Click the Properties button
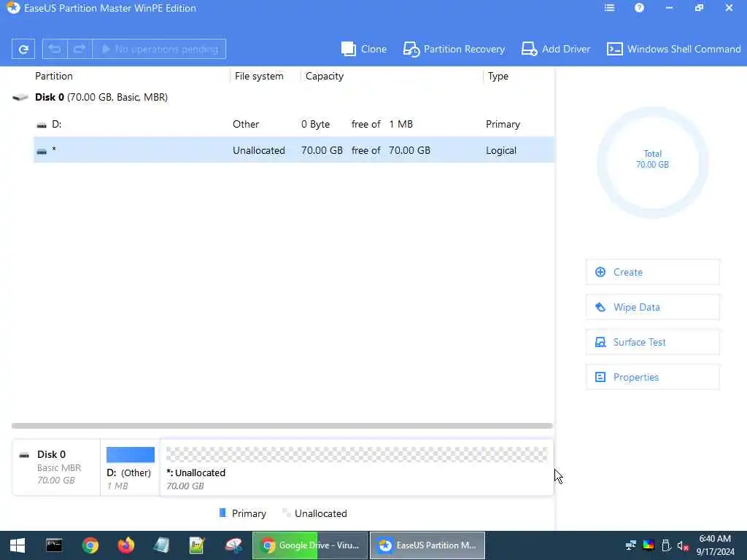Image resolution: width=747 pixels, height=560 pixels. click(652, 377)
